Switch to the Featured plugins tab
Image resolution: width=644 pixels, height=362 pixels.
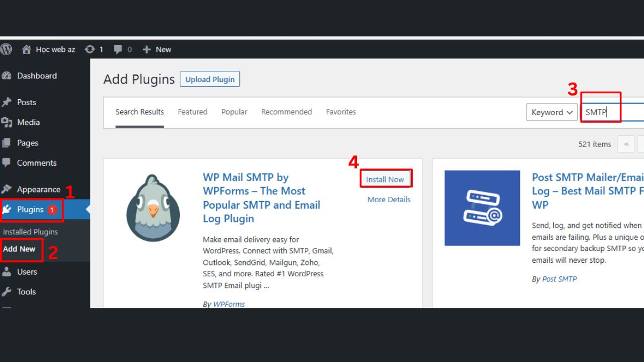(193, 112)
